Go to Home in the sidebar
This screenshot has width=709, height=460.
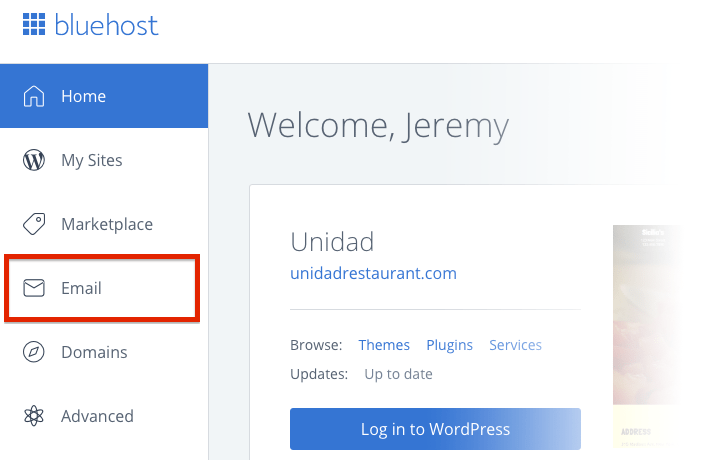coord(104,96)
